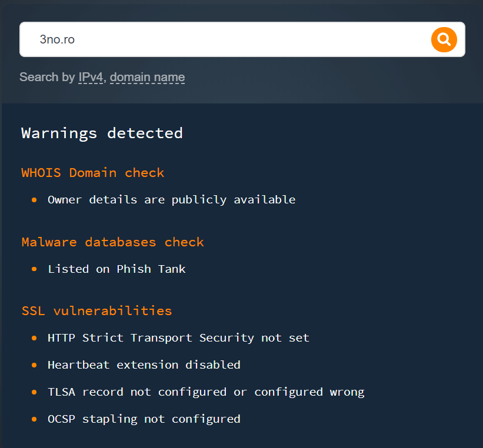Click the 3no.ro text in search box
Screen dimensions: 483x448
(57, 39)
